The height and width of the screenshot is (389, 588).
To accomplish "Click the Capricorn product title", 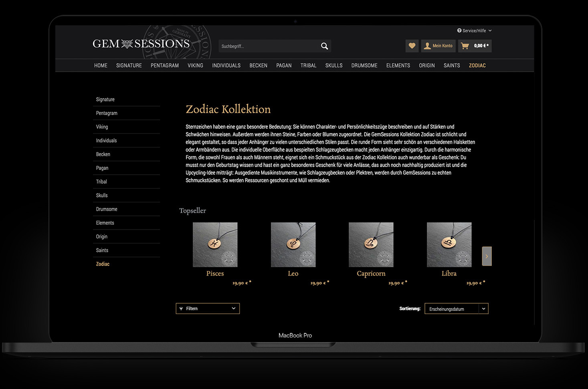I will [371, 274].
